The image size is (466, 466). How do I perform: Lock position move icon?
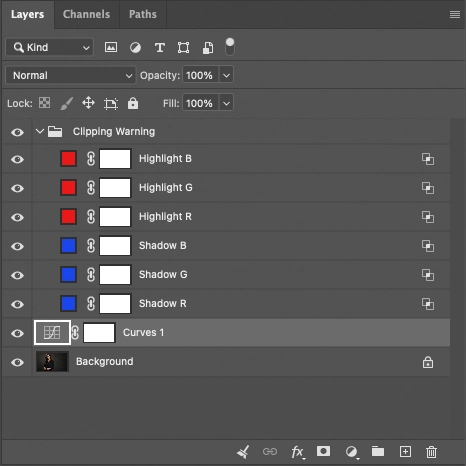point(88,103)
